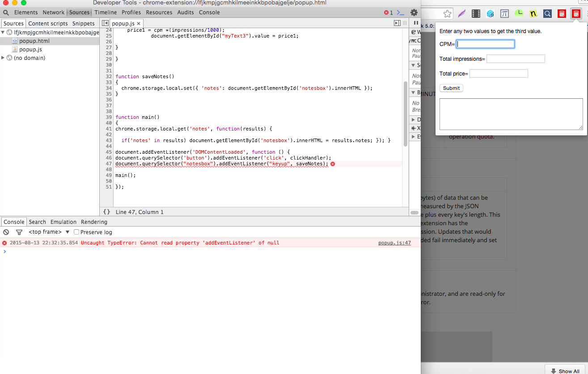Click the highlighted red calculator extension icon
588x374 pixels.
tap(576, 14)
